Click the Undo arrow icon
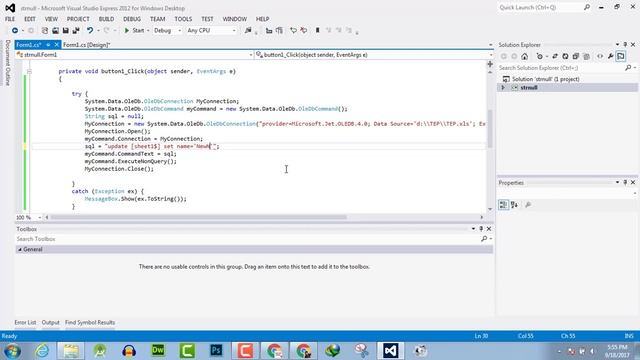The image size is (640, 360). tap(90, 31)
